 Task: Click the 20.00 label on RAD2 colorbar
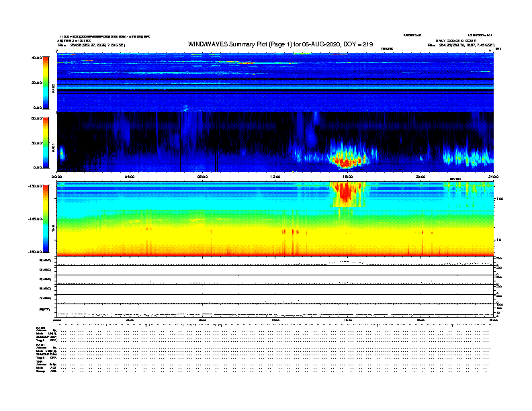point(37,83)
